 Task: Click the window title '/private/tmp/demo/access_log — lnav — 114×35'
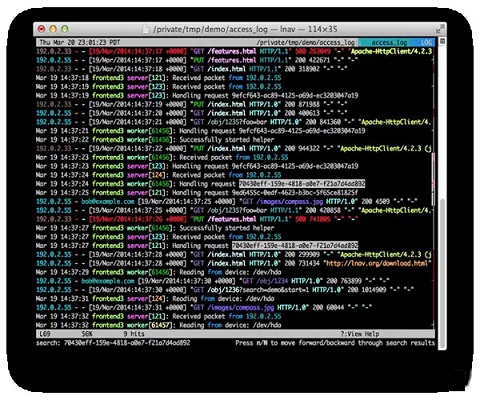coord(245,29)
